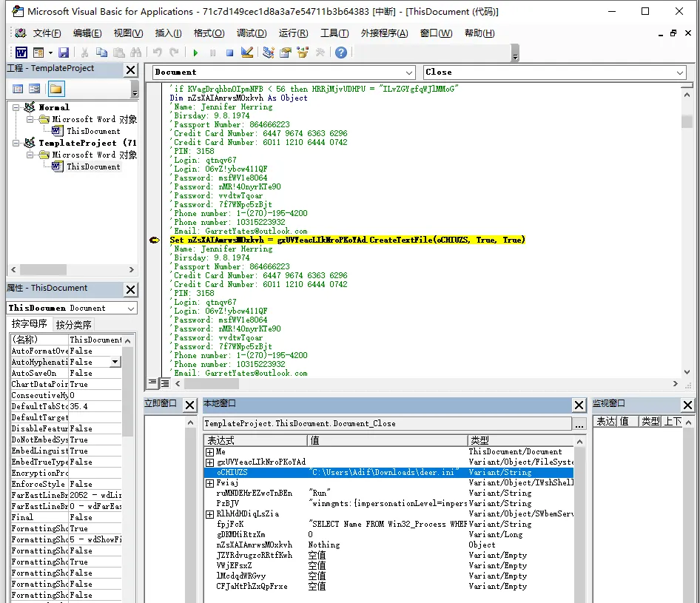The width and height of the screenshot is (700, 603).
Task: Switch to Full Module View button
Action: point(164,383)
